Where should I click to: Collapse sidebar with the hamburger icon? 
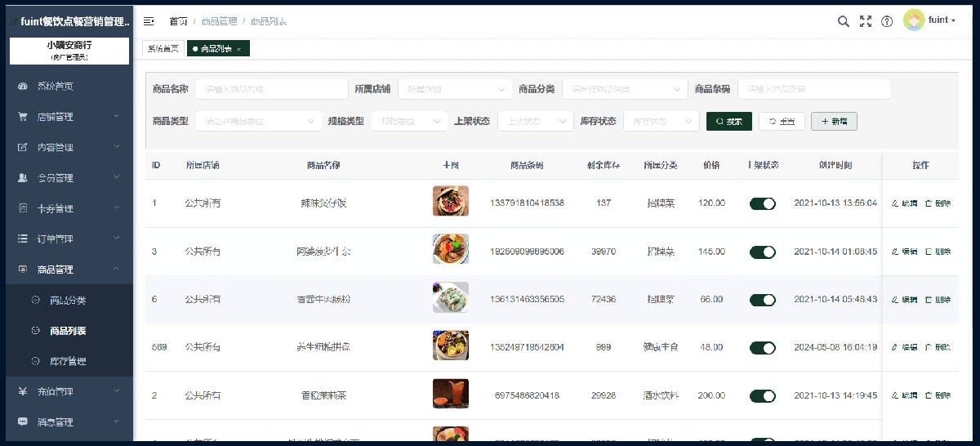coord(149,20)
